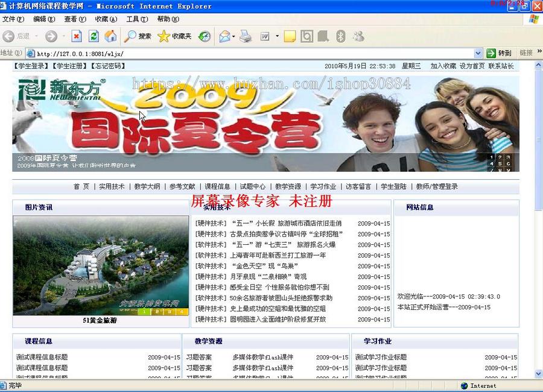Open the 编辑 menu

(44, 19)
